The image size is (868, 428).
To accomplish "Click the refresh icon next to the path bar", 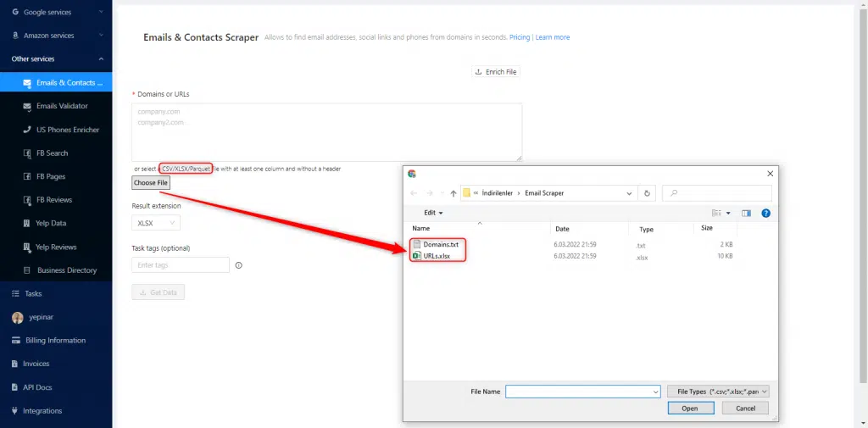I will (648, 193).
